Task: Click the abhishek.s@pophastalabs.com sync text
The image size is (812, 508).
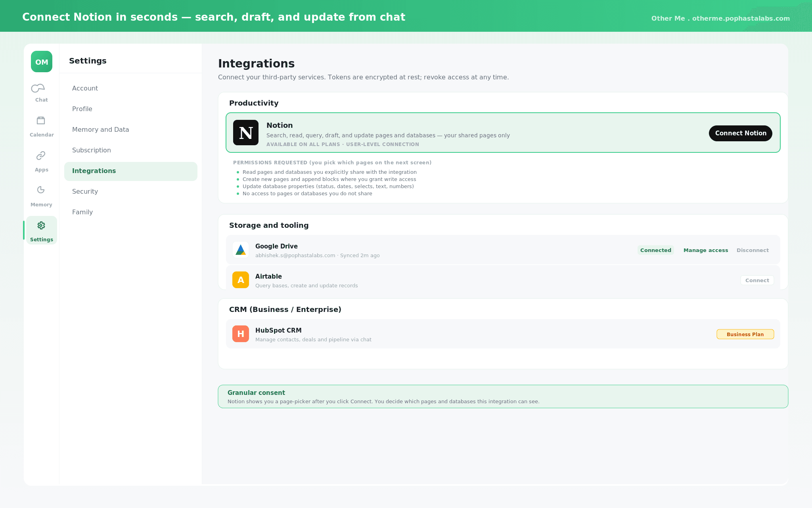Action: [x=318, y=256]
